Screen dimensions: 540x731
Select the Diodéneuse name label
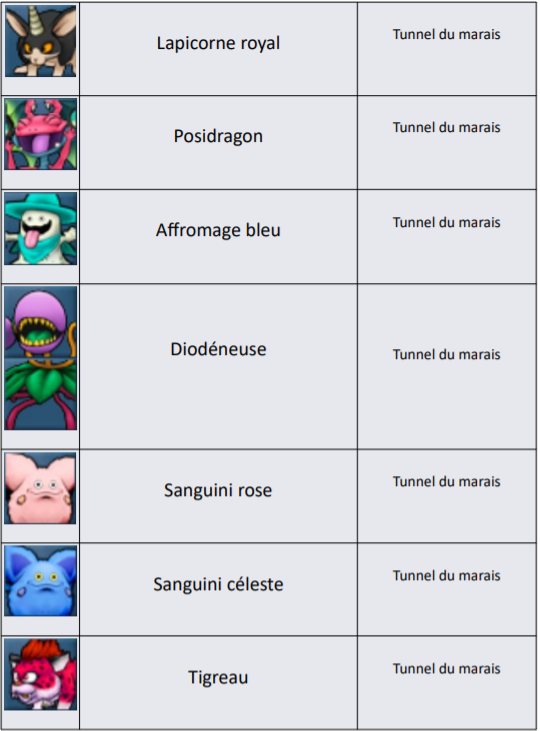[218, 349]
